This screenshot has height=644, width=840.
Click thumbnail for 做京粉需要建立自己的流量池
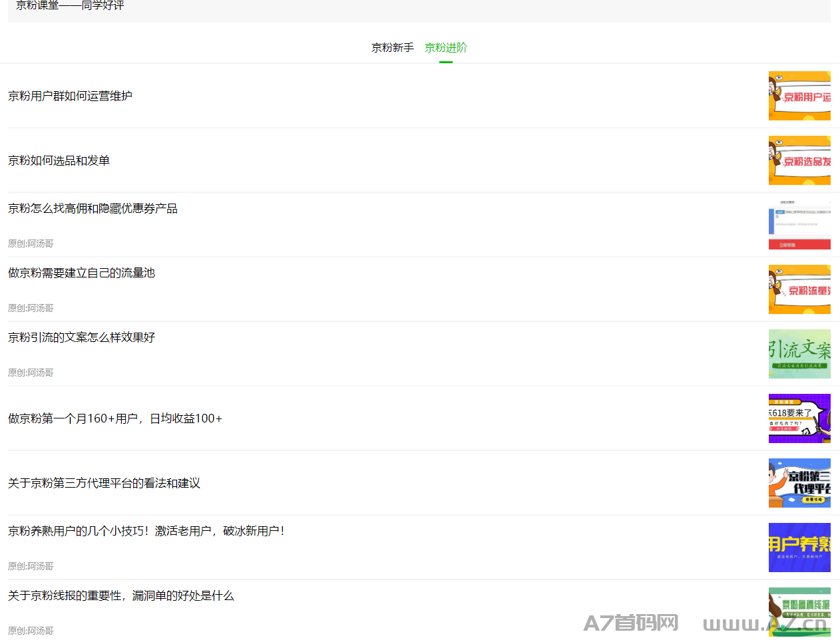pos(799,289)
